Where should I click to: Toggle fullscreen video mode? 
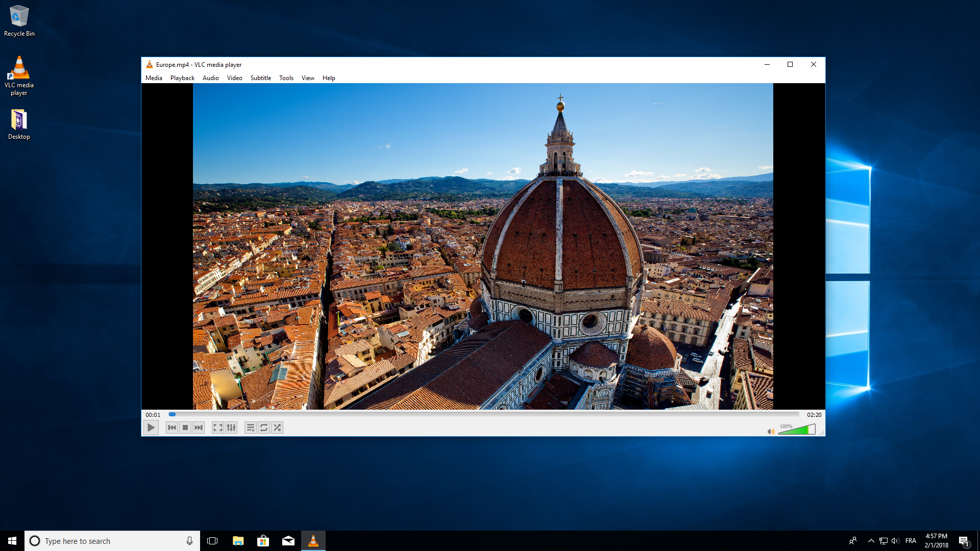pos(218,428)
